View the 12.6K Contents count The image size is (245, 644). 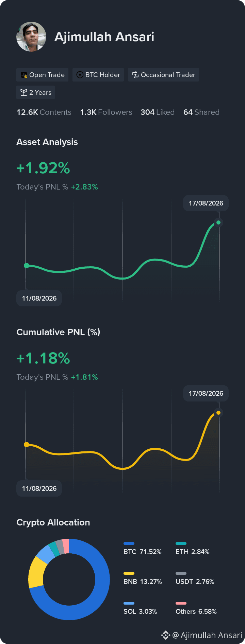pyautogui.click(x=44, y=112)
